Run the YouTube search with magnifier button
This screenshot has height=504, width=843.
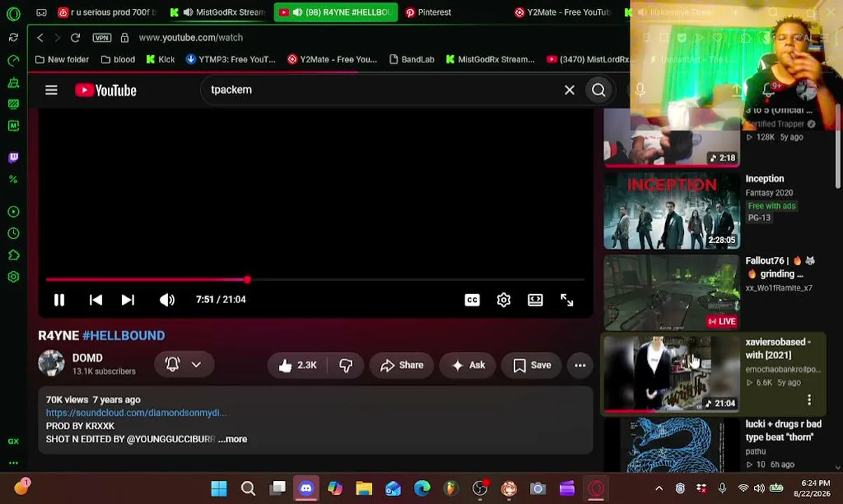click(x=599, y=90)
